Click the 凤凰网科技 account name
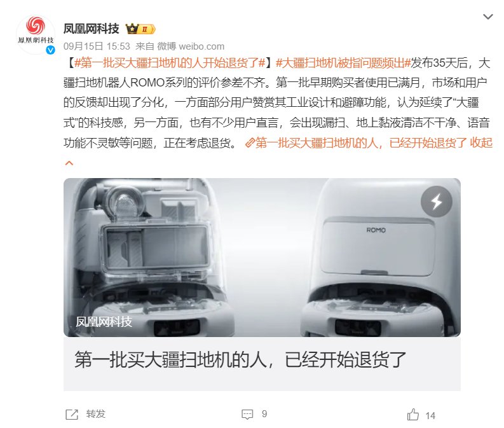The image size is (504, 428). (91, 29)
